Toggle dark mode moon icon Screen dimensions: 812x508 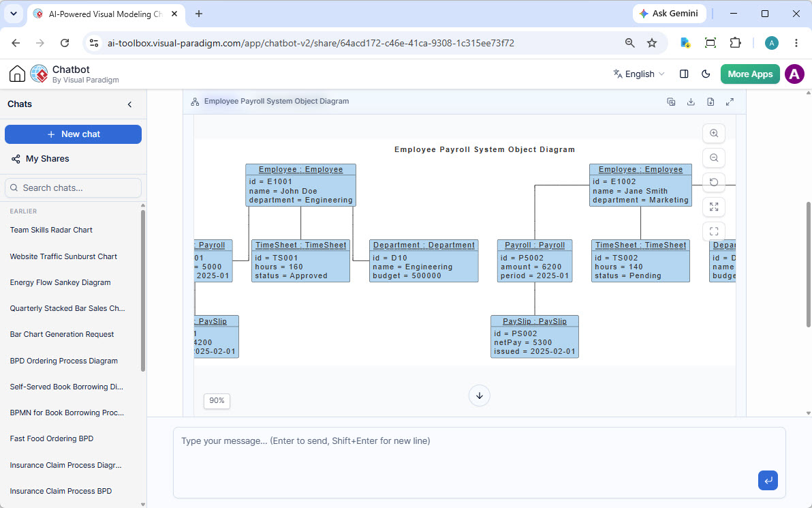(706, 74)
